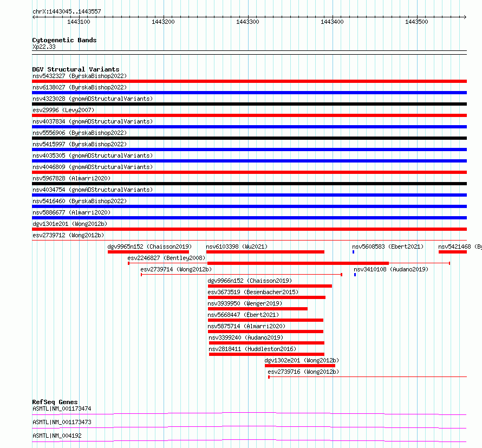Click the Xp22.33 cytogenetic band label
This screenshot has width=482, height=448.
tap(44, 47)
